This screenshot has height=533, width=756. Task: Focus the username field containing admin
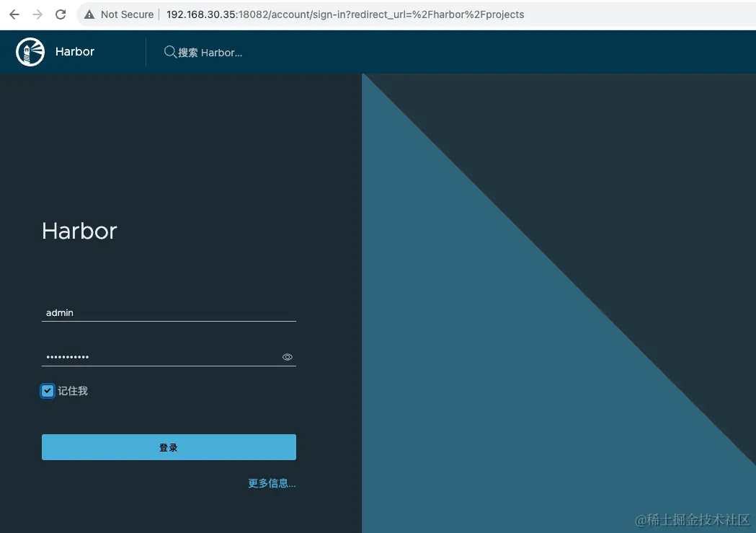pyautogui.click(x=169, y=312)
